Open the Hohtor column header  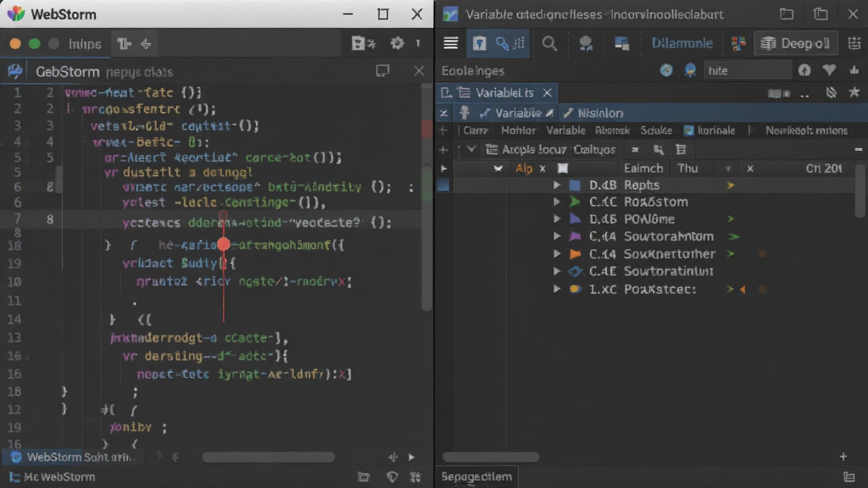518,130
